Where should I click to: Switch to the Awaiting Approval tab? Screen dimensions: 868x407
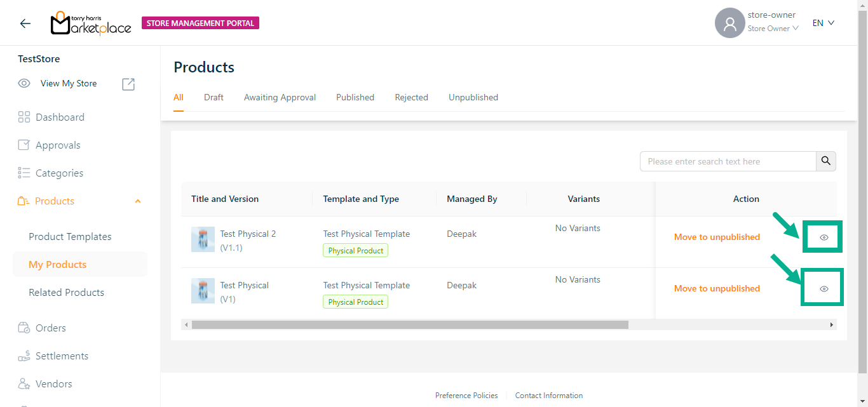coord(280,97)
